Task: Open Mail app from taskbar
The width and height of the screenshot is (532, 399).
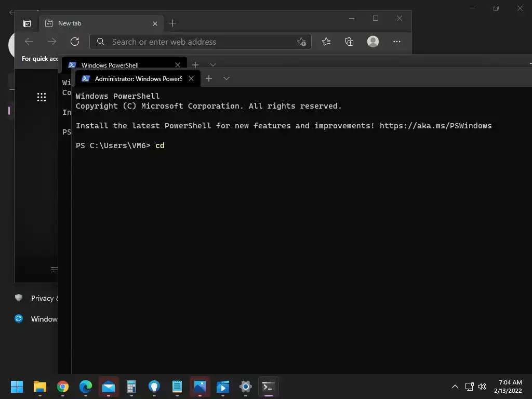Action: [x=109, y=387]
